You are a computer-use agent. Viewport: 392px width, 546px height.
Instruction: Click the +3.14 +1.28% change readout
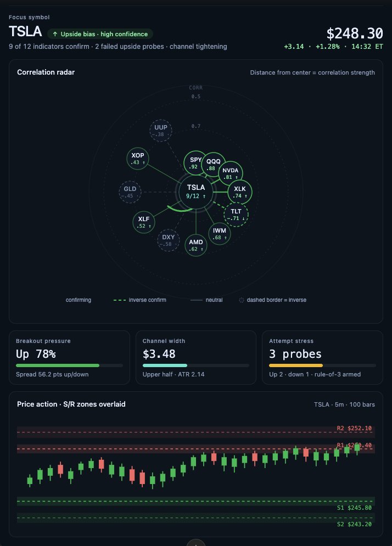pos(312,47)
